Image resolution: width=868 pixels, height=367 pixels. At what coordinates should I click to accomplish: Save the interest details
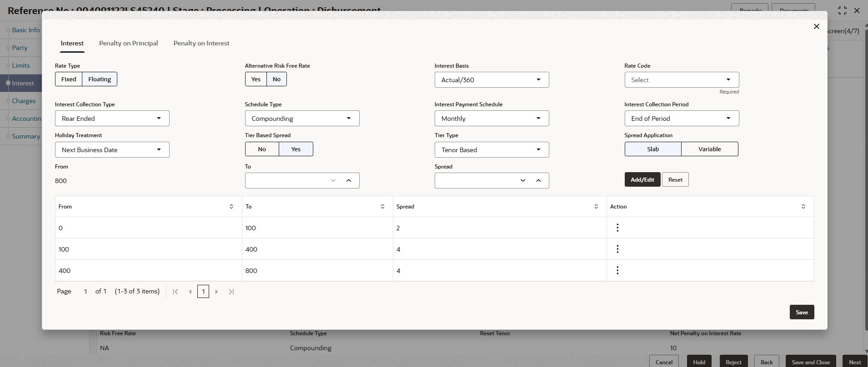tap(802, 312)
